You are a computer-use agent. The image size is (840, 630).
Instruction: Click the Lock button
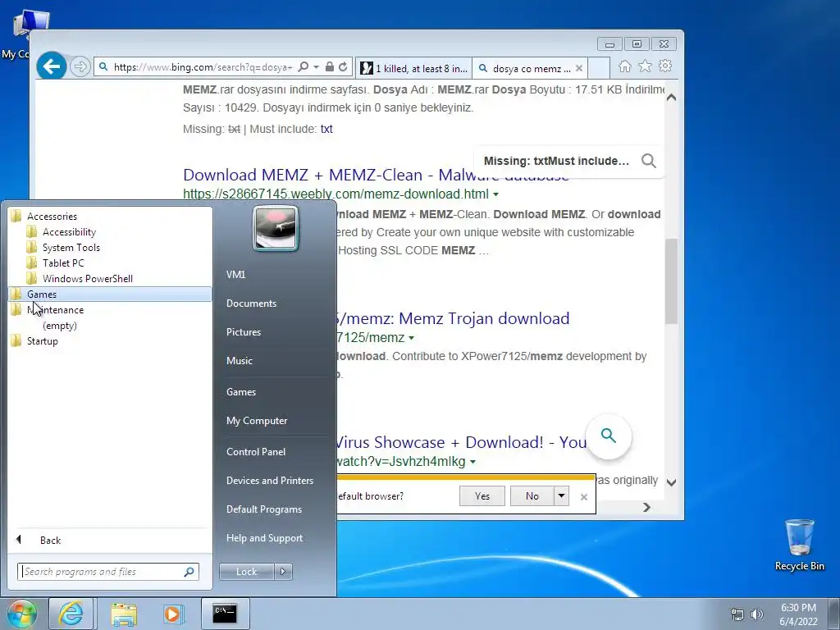(246, 572)
